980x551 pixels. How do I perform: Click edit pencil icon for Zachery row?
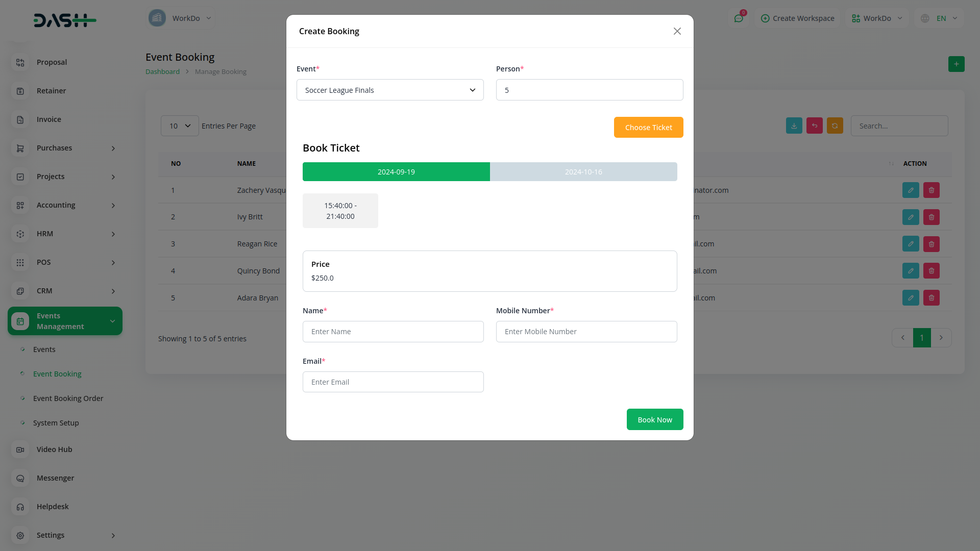point(910,190)
